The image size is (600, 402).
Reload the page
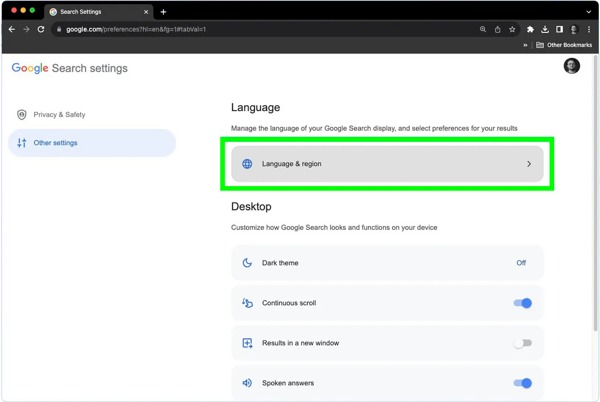(41, 29)
